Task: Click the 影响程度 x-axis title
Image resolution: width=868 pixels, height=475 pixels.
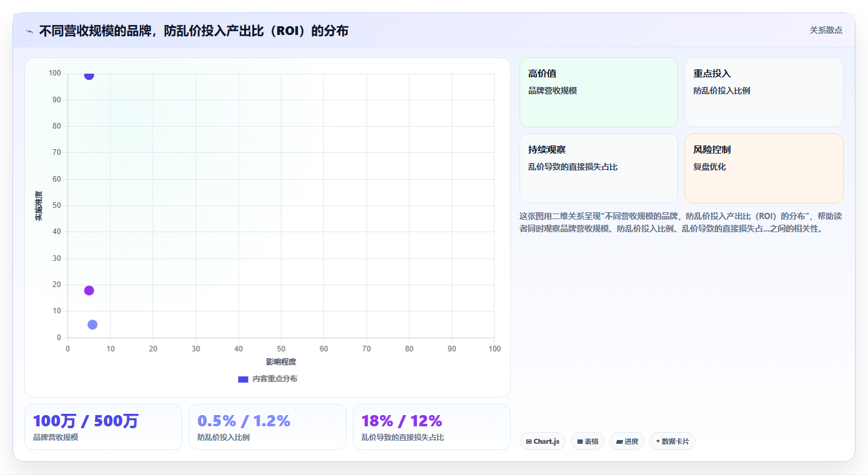Action: [x=281, y=362]
